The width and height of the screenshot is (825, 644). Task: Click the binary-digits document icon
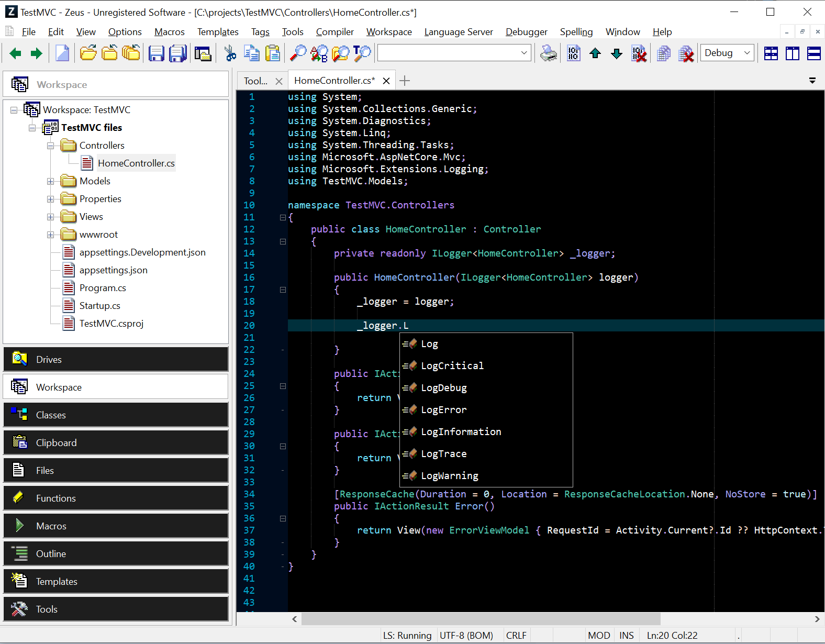click(574, 53)
